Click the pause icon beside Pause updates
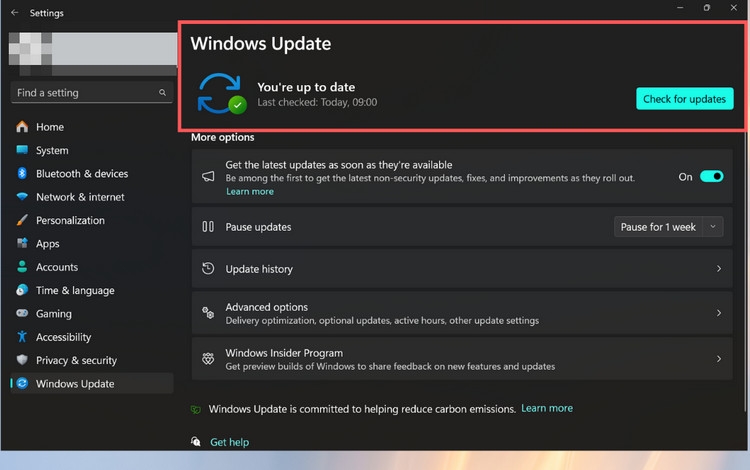Image resolution: width=750 pixels, height=470 pixels. click(208, 227)
